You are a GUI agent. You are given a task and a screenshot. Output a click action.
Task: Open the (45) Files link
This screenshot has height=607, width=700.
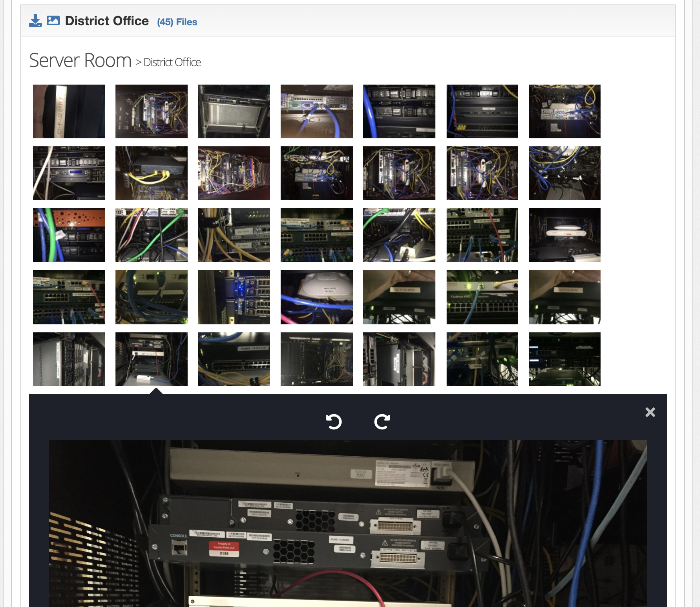[177, 22]
